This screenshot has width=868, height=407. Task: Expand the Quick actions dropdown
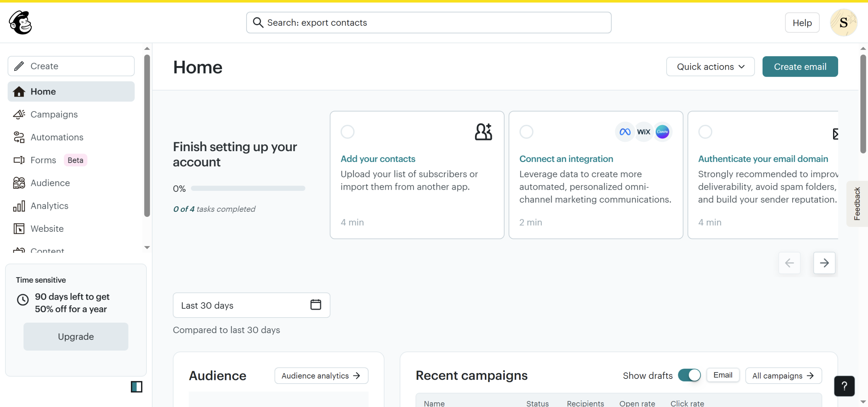pyautogui.click(x=710, y=67)
